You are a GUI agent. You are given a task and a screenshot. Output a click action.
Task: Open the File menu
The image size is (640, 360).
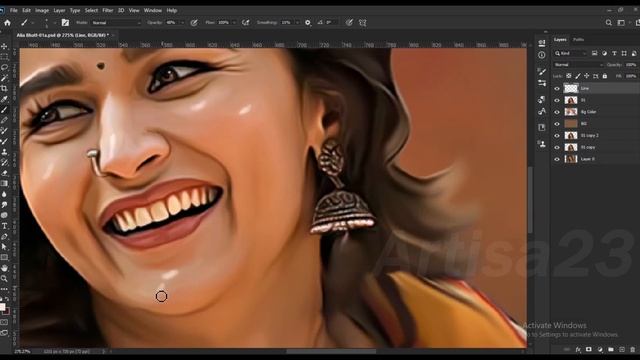tap(13, 10)
